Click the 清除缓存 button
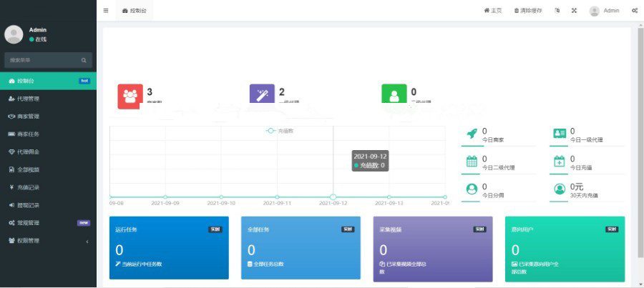 tap(528, 11)
